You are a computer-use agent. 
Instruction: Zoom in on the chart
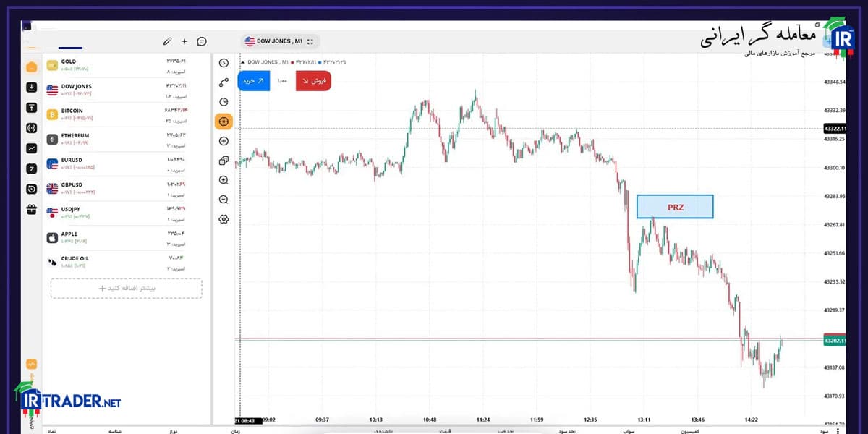(224, 180)
